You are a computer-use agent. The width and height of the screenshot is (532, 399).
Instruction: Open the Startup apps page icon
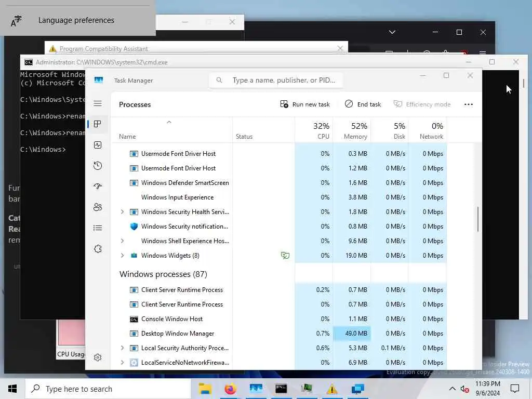point(98,187)
